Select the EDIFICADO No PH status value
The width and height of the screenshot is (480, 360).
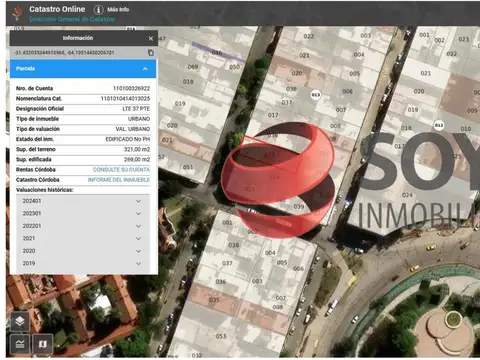[x=128, y=139]
